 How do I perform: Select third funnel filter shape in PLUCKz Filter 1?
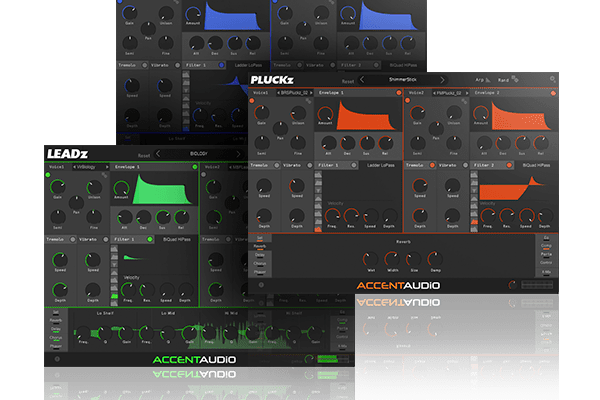(x=318, y=190)
